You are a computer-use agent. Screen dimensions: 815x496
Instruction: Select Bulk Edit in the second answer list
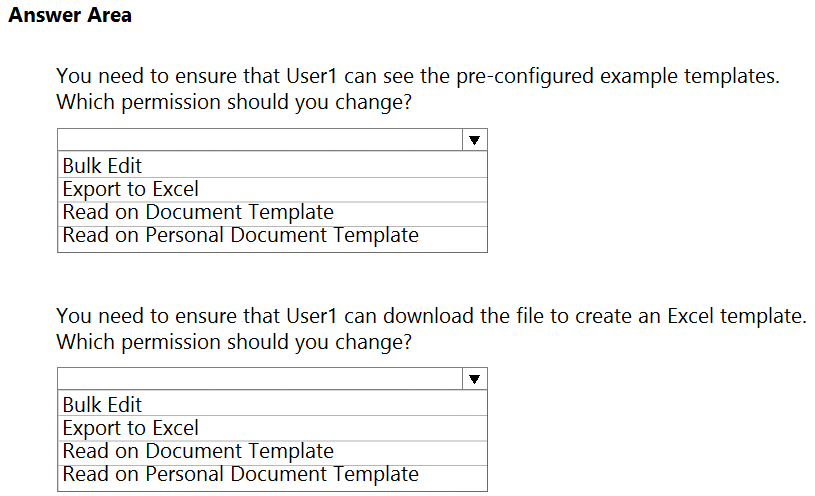[x=272, y=403]
